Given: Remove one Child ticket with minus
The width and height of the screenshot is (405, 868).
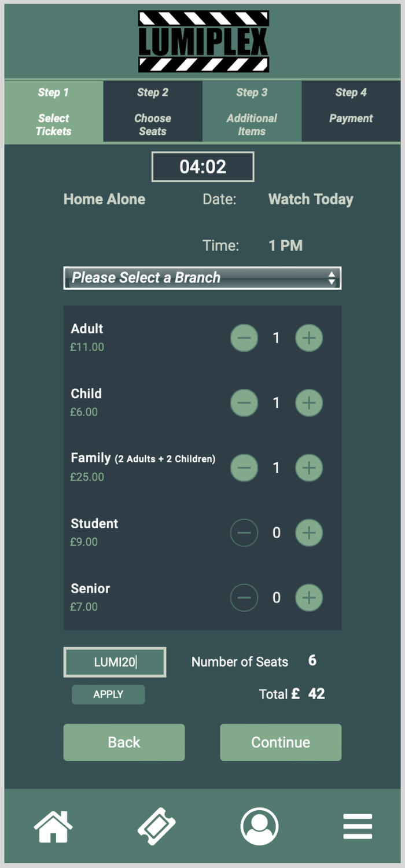Looking at the screenshot, I should pos(244,403).
